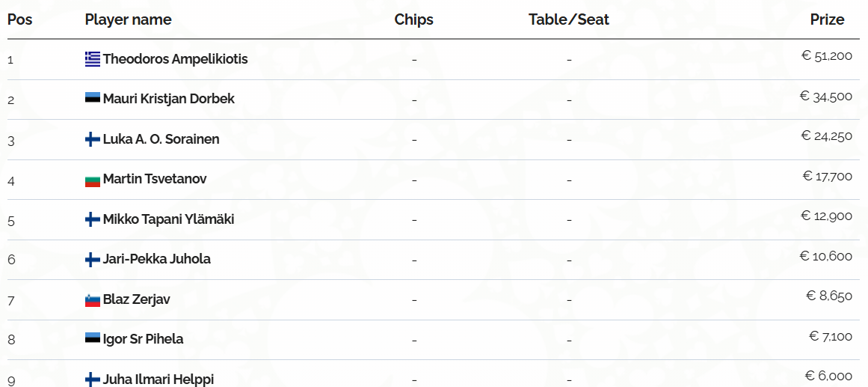868x387 pixels.
Task: Click the Finnish flag beside Luka A. O. Sorainen
Action: pos(93,139)
